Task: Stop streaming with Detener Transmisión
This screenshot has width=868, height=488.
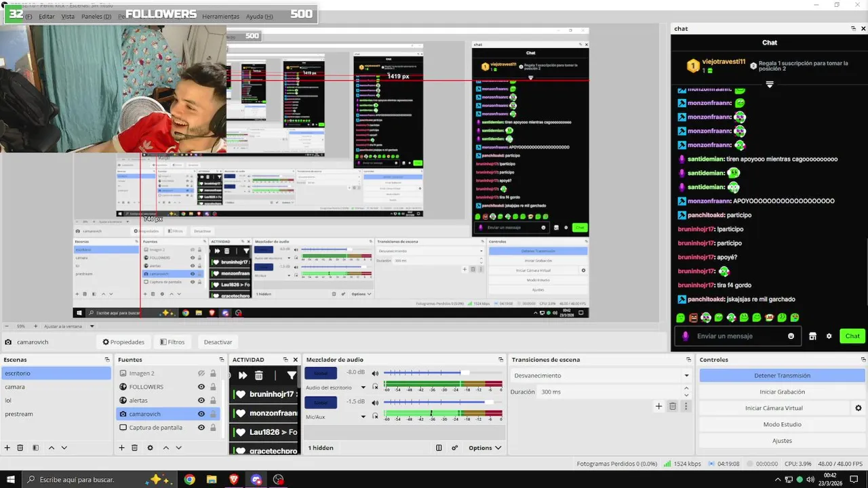Action: tap(782, 375)
